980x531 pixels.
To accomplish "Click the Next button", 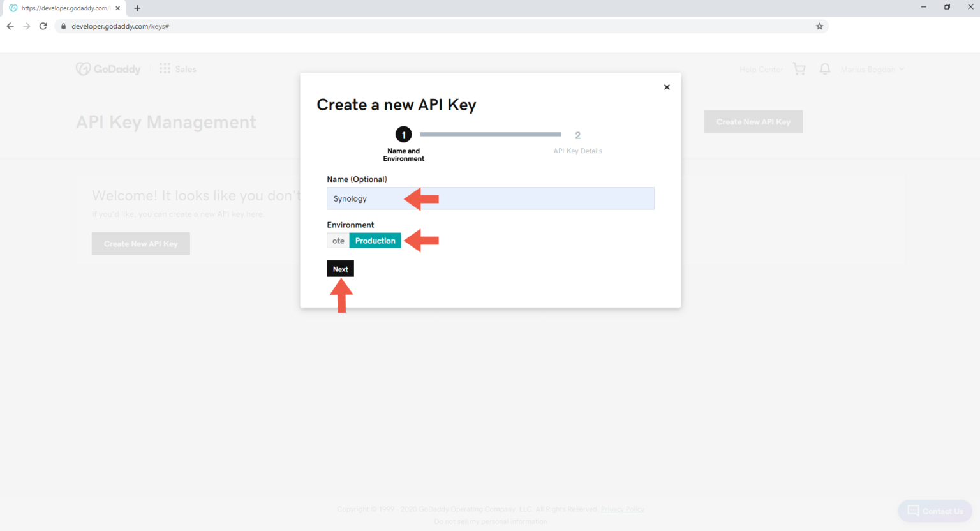I will click(x=340, y=268).
